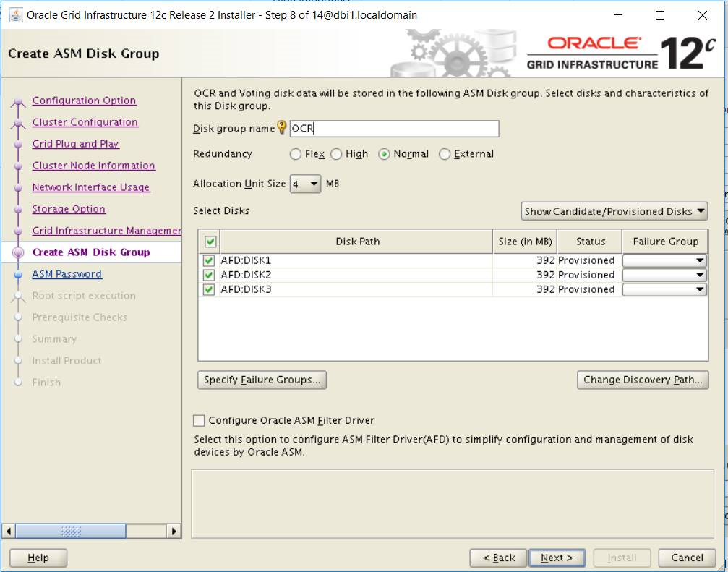Minimize the installer window
728x572 pixels.
tap(618, 15)
